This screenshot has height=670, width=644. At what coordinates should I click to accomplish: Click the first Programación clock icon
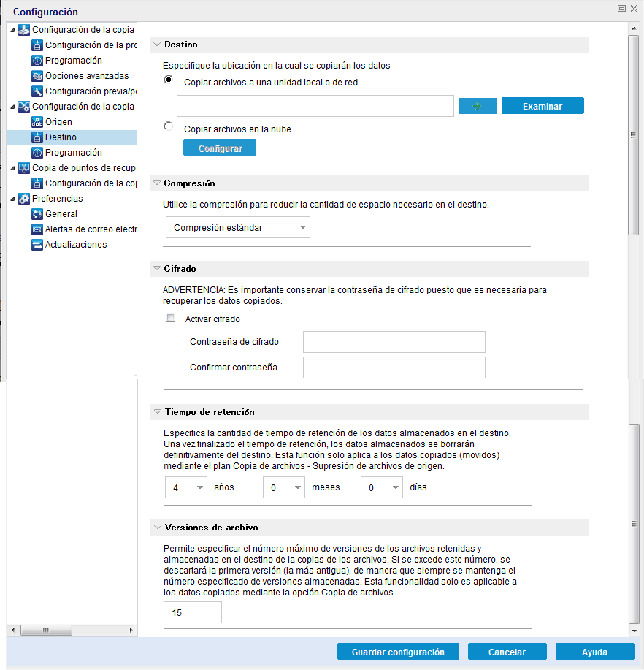click(x=37, y=61)
